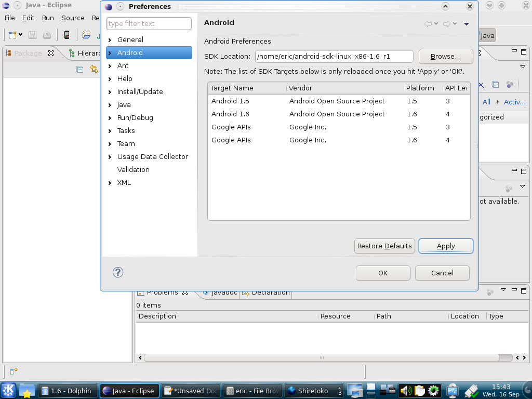Confirm preferences with the OK button
Viewport: 532px width, 399px height.
pyautogui.click(x=383, y=273)
